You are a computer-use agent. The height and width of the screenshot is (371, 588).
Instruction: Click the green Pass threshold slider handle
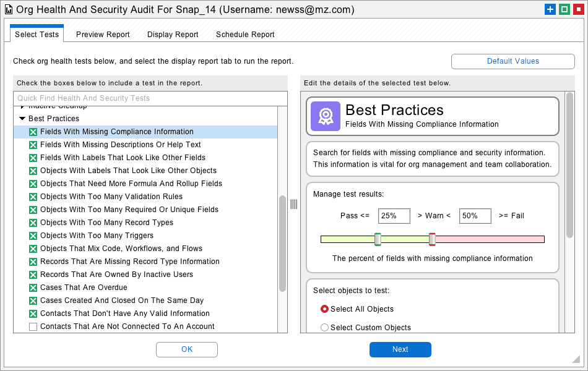[x=378, y=239]
